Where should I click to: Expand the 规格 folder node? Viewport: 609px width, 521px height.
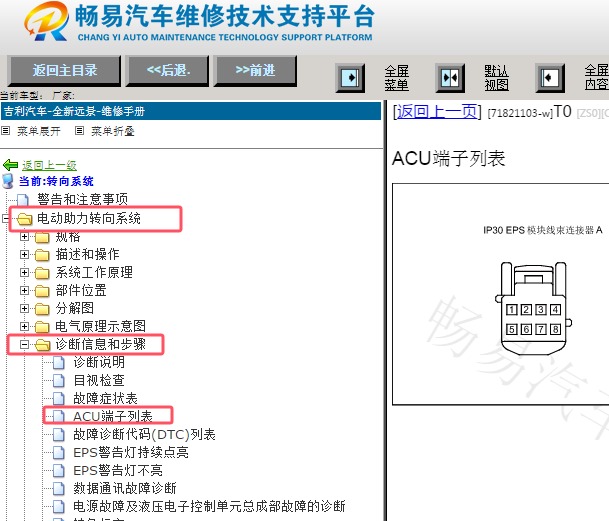[x=24, y=236]
